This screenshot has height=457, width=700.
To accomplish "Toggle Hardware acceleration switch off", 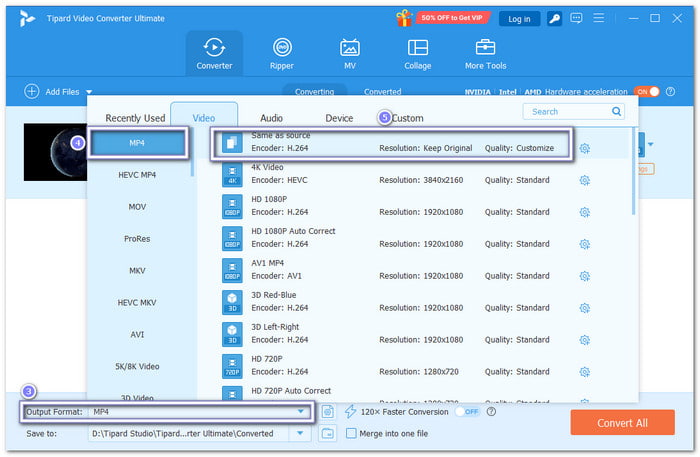I will tap(647, 91).
